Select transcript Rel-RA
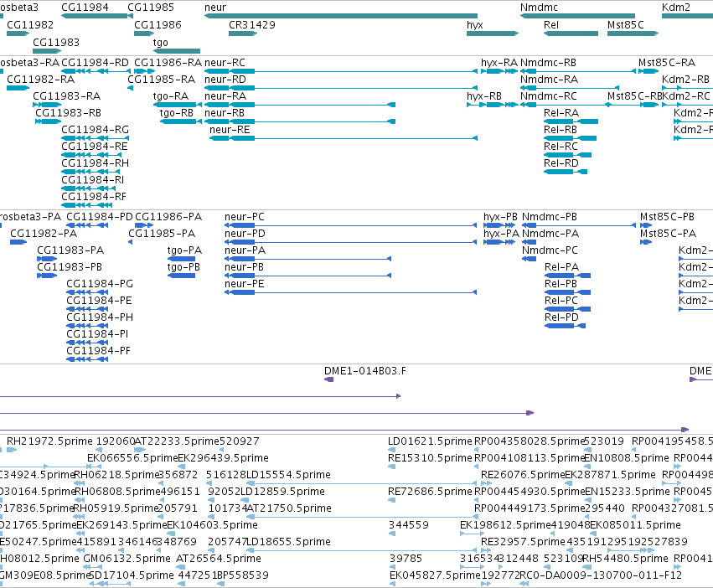The height and width of the screenshot is (588, 713). [x=571, y=121]
